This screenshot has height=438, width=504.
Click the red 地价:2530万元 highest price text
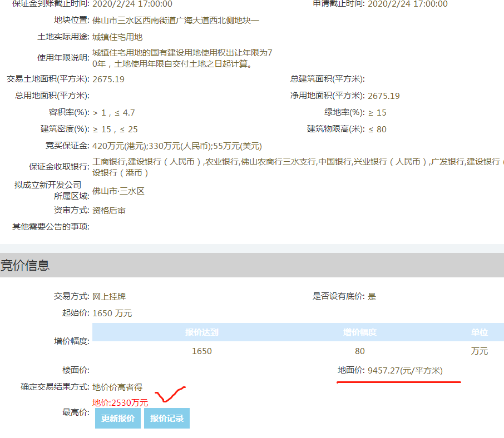(120, 402)
